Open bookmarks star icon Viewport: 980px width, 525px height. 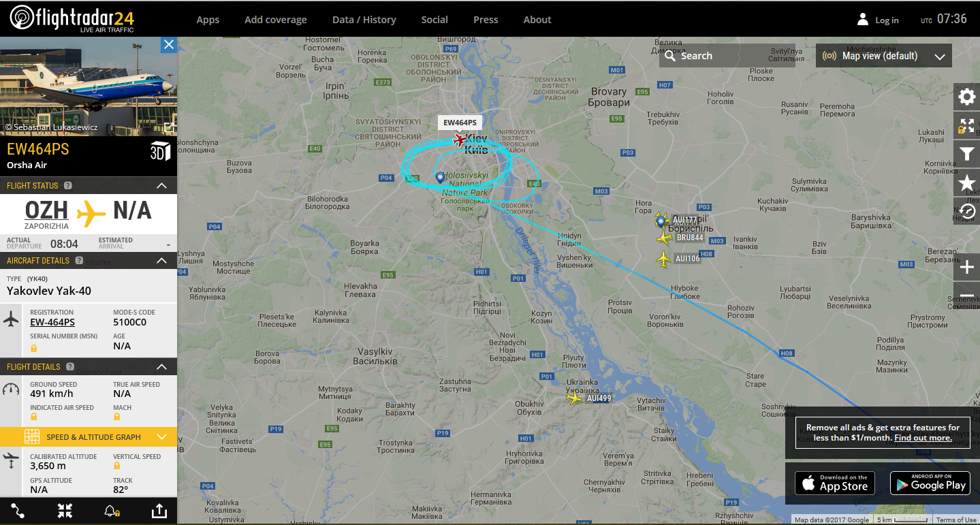click(966, 182)
